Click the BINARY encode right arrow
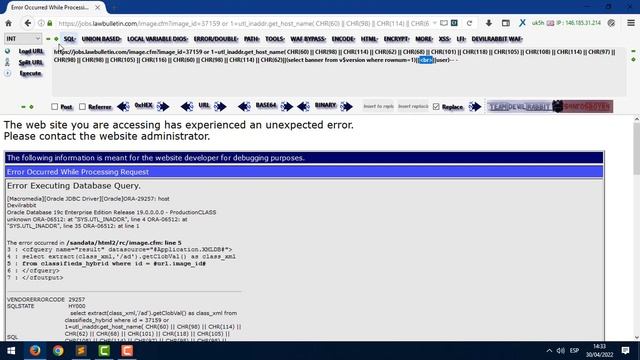Image resolution: width=640 pixels, height=360 pixels. tap(347, 107)
